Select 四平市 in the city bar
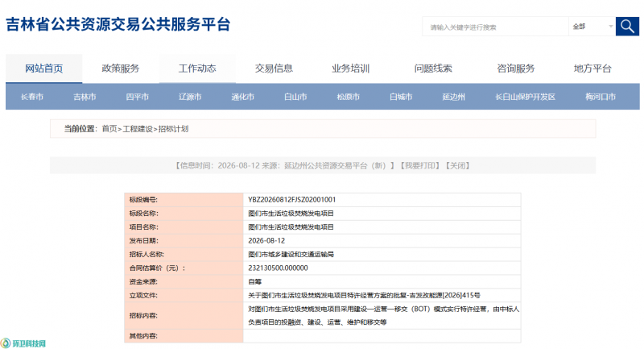The height and width of the screenshot is (349, 644). (137, 97)
